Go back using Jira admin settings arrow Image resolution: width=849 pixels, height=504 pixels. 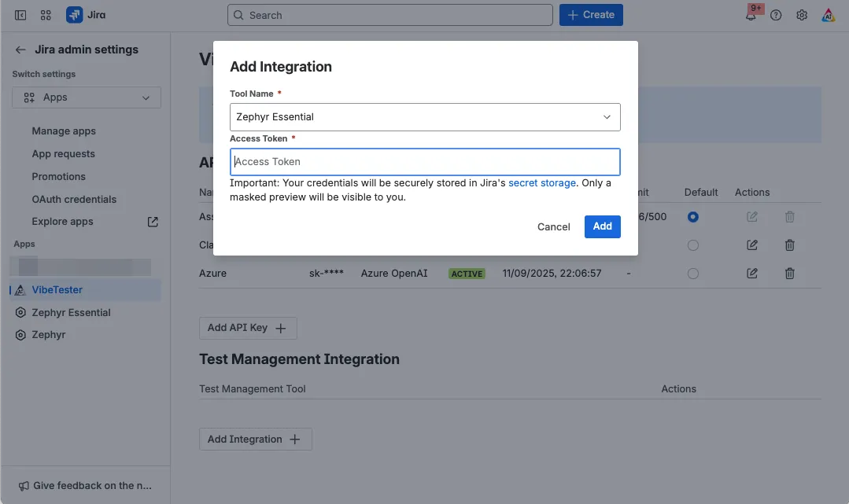coord(20,50)
